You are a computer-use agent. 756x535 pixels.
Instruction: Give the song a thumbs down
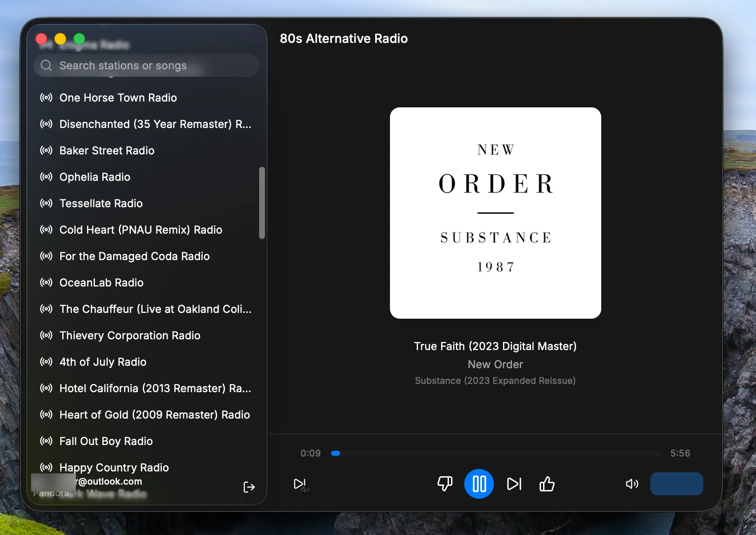point(445,484)
